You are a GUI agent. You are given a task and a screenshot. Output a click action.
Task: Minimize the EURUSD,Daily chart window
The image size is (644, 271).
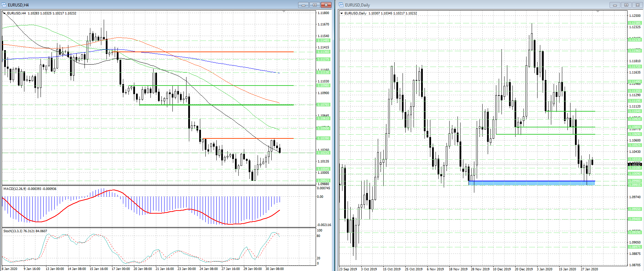tap(615, 5)
